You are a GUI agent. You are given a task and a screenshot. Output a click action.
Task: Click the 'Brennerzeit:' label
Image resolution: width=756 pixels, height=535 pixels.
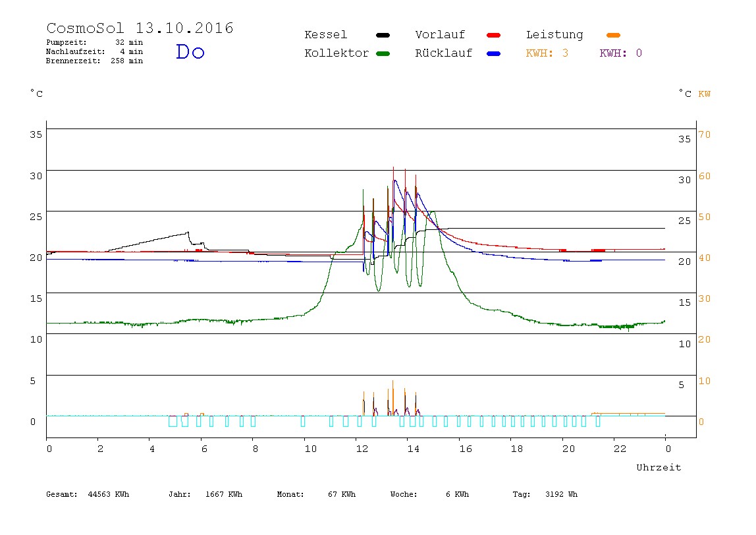coord(73,61)
